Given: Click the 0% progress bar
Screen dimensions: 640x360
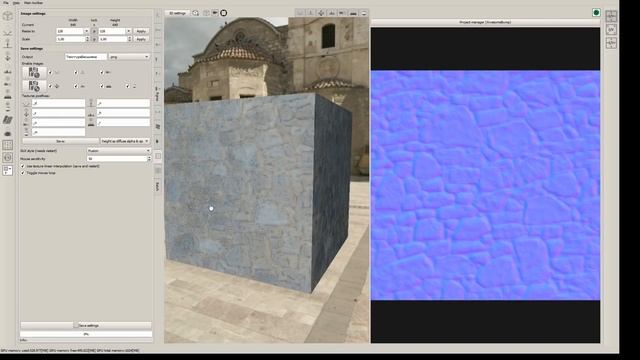Looking at the screenshot, I should 86,334.
